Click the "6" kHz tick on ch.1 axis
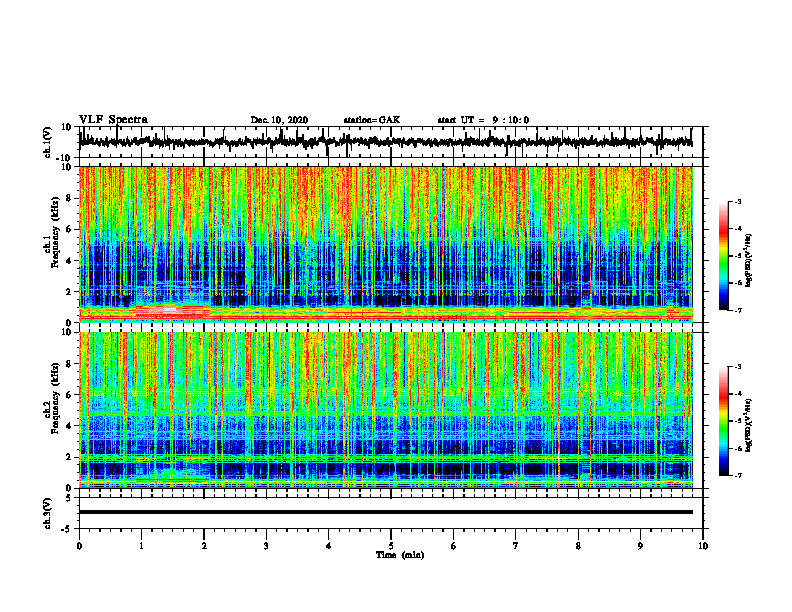 (x=69, y=229)
